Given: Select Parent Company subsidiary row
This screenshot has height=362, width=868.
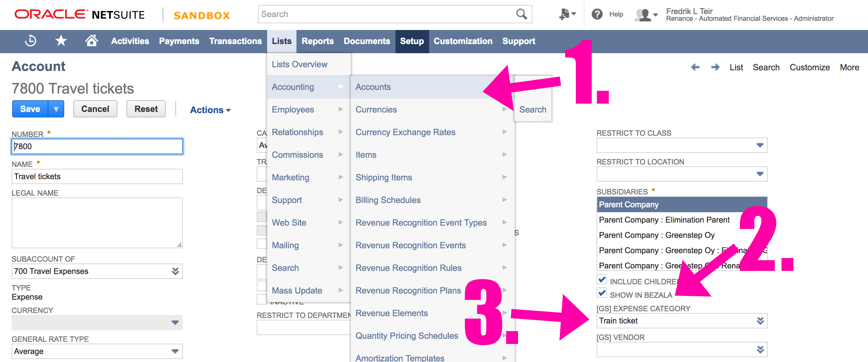Looking at the screenshot, I should (682, 205).
